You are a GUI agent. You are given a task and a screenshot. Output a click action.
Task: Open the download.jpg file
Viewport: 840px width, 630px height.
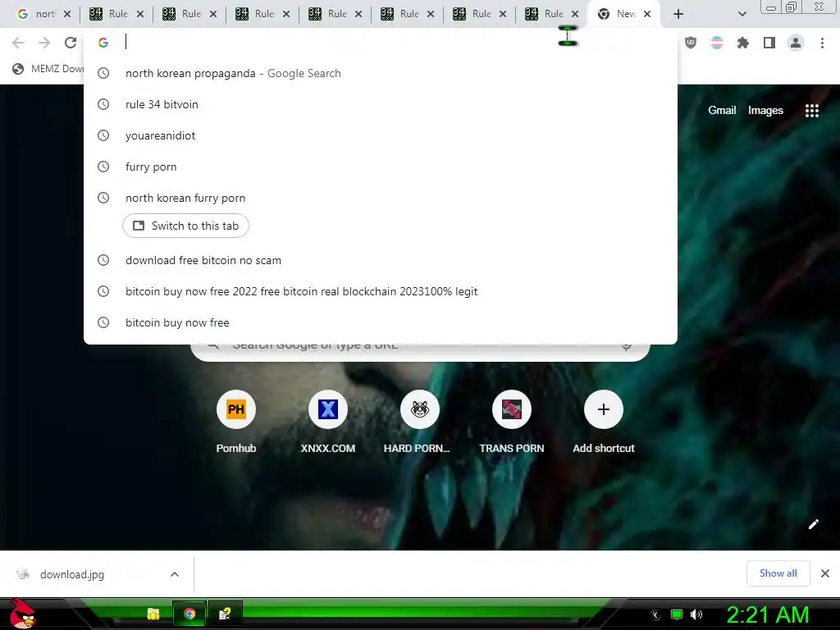[x=72, y=574]
